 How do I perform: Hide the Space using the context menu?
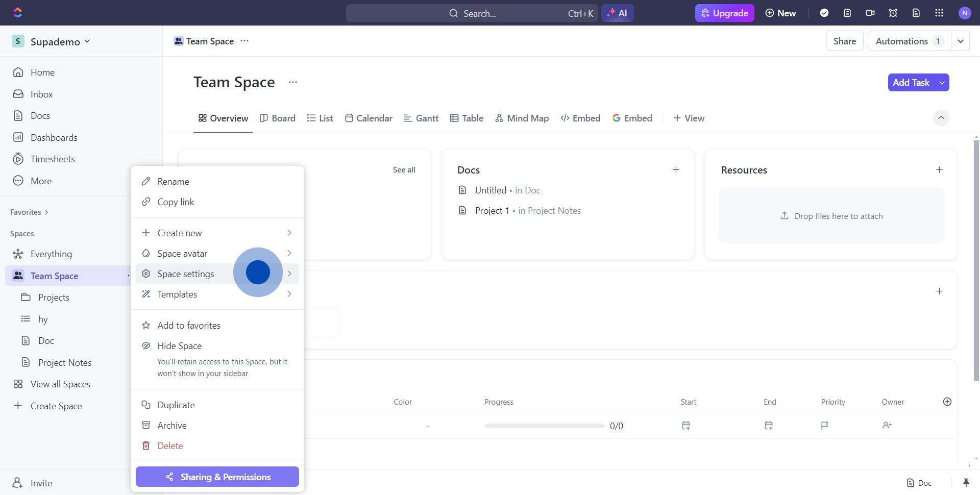coord(179,345)
